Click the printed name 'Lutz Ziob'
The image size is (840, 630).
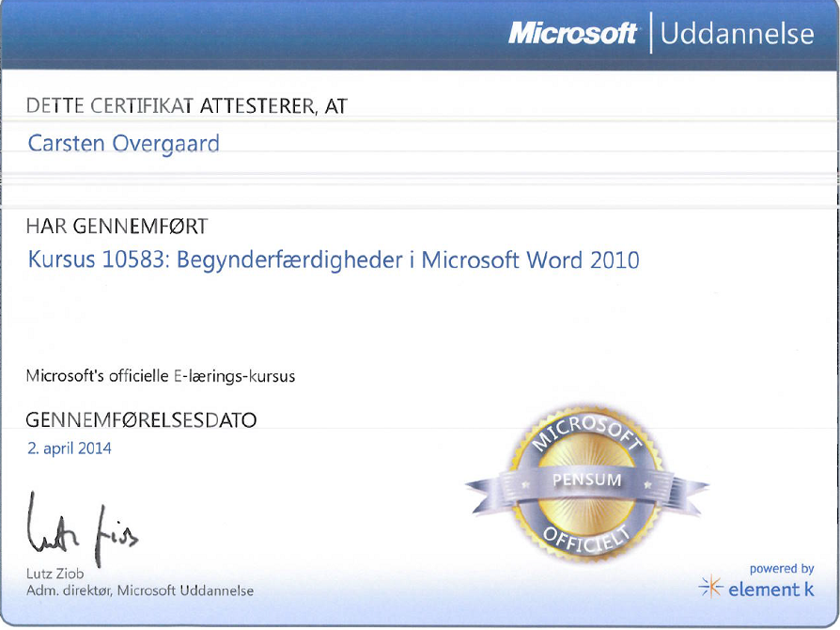point(55,574)
